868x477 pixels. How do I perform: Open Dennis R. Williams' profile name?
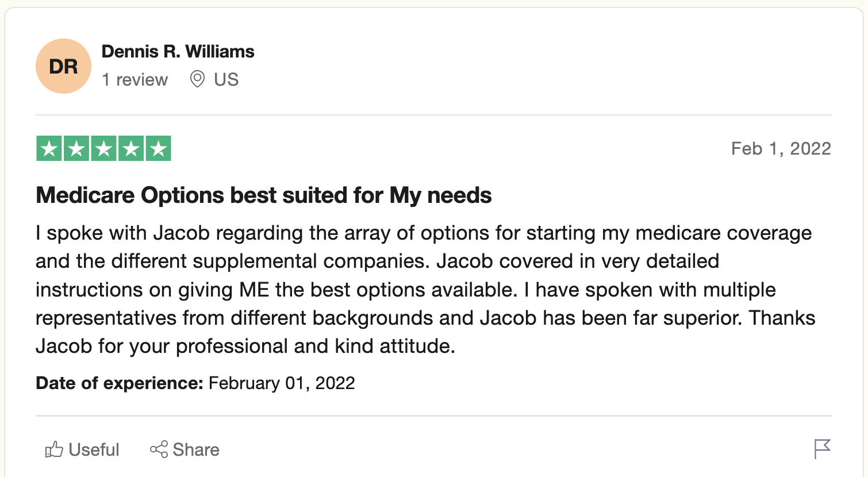[x=178, y=51]
